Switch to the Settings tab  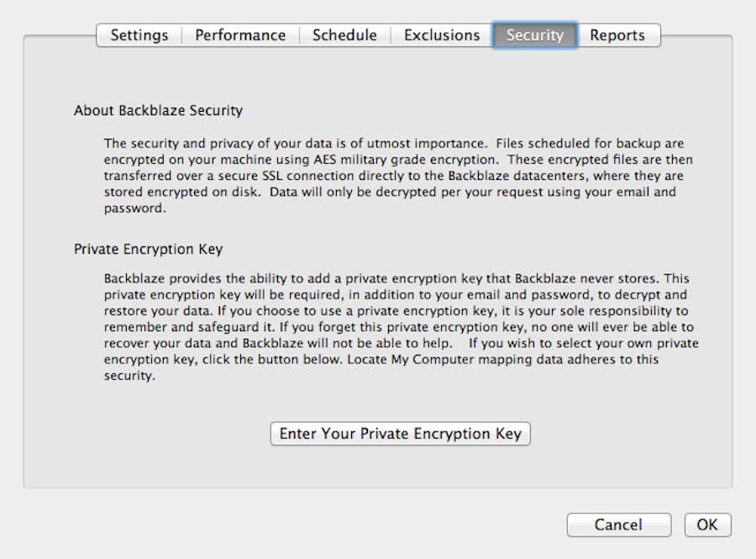pyautogui.click(x=139, y=35)
